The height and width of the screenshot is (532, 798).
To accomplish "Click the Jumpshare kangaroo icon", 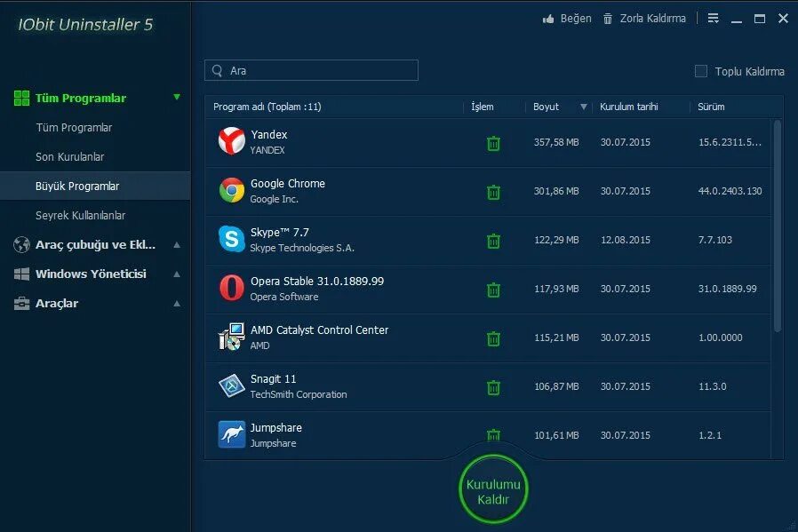I will (x=232, y=434).
